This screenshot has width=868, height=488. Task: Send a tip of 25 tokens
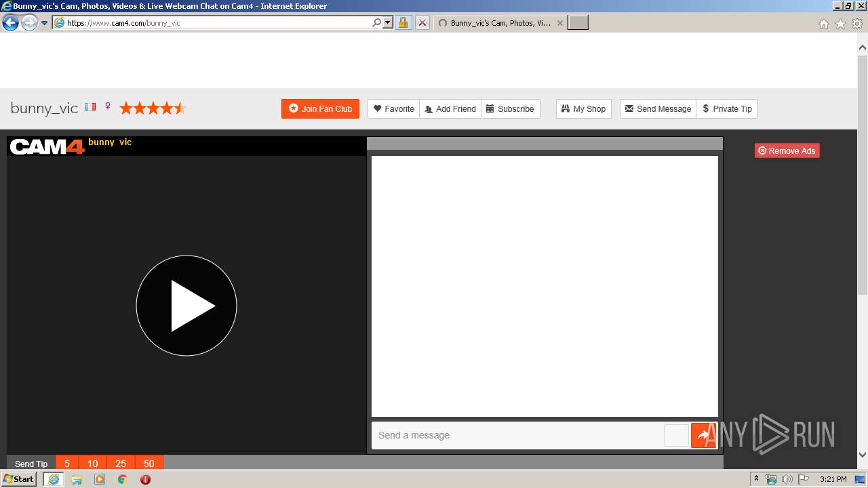pyautogui.click(x=121, y=464)
